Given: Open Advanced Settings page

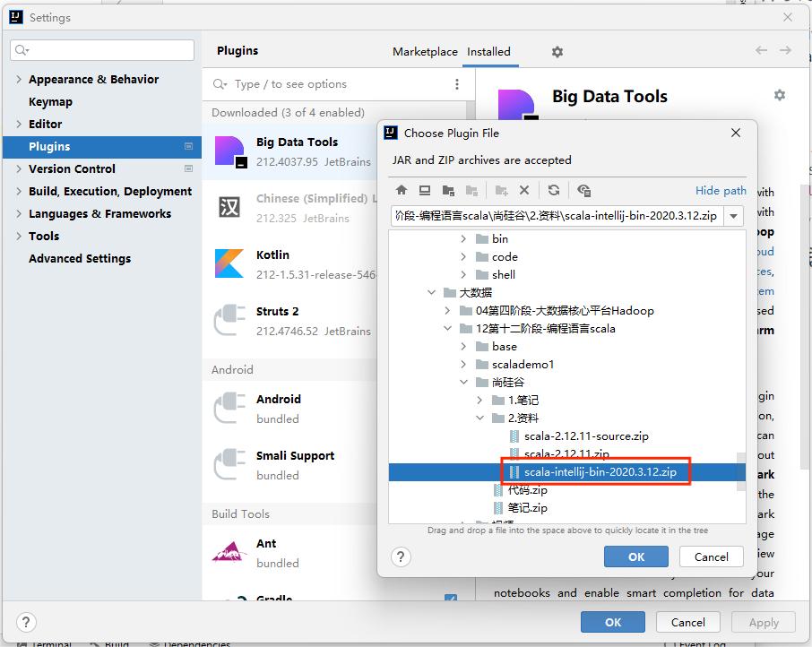Looking at the screenshot, I should click(80, 258).
